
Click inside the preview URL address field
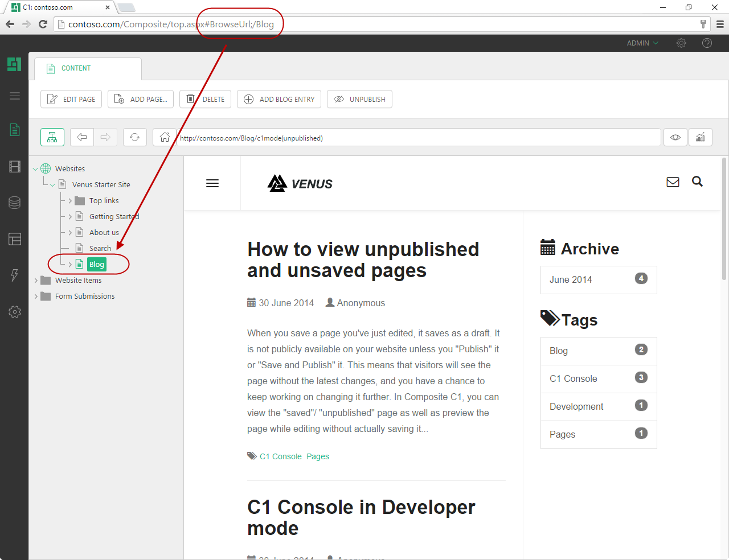399,138
